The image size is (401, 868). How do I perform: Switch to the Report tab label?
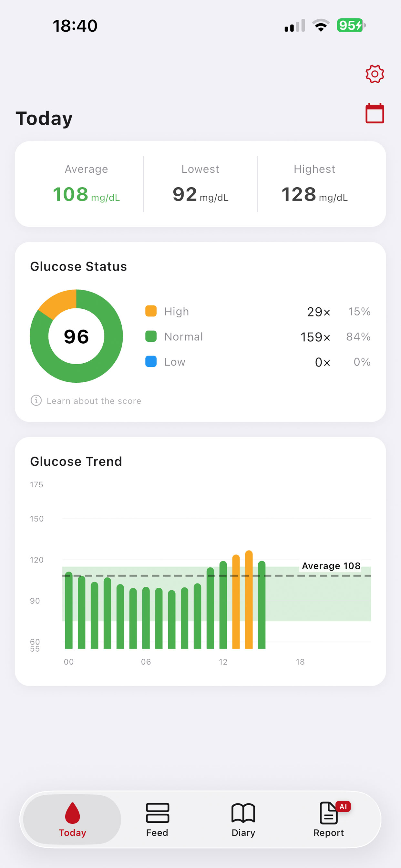click(329, 832)
